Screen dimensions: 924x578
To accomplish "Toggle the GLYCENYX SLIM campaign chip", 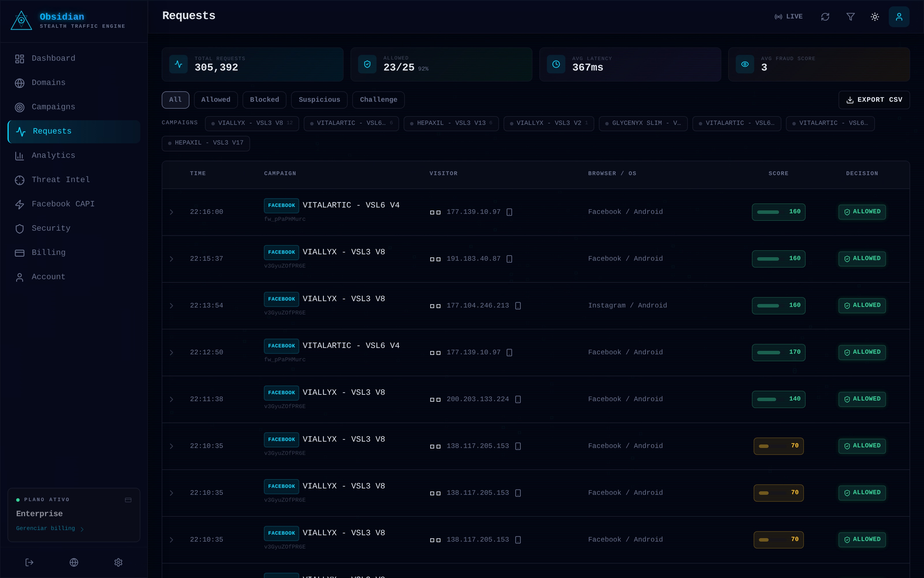I will coord(643,123).
